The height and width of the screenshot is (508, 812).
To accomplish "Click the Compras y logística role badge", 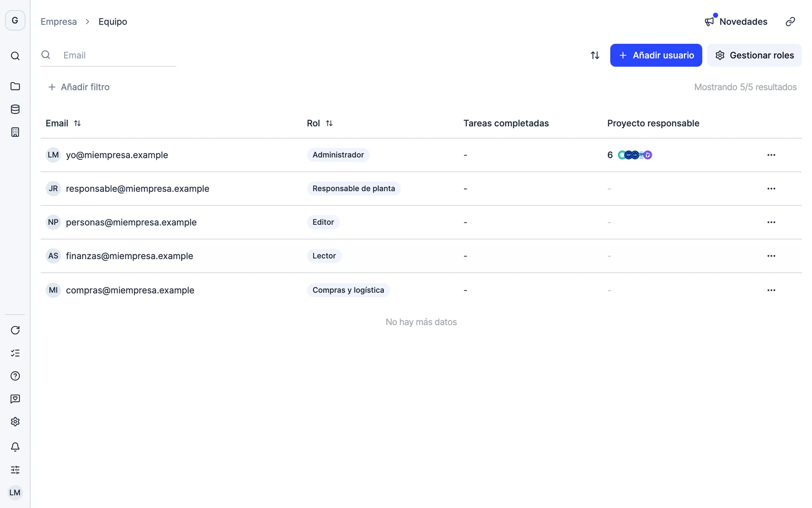I will (348, 290).
